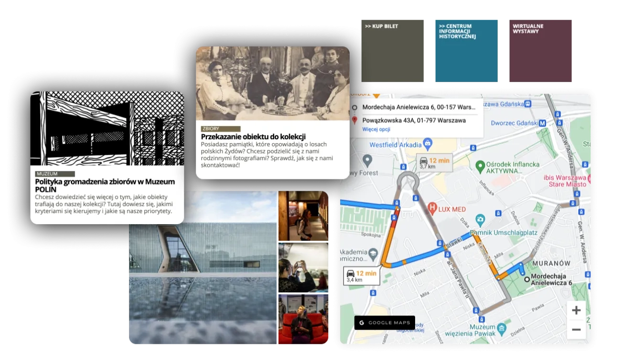Open article Przekazanie obiektu do kolekcji
The image size is (621, 364).
[x=253, y=137]
